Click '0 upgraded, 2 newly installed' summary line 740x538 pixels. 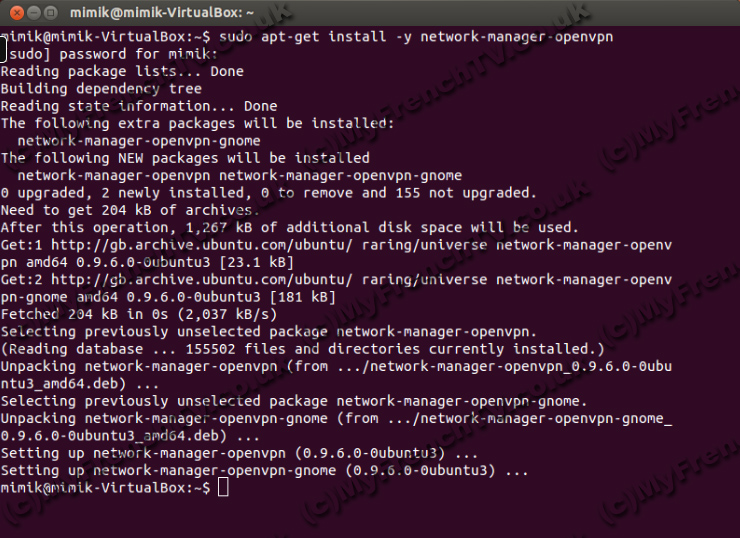(x=268, y=193)
